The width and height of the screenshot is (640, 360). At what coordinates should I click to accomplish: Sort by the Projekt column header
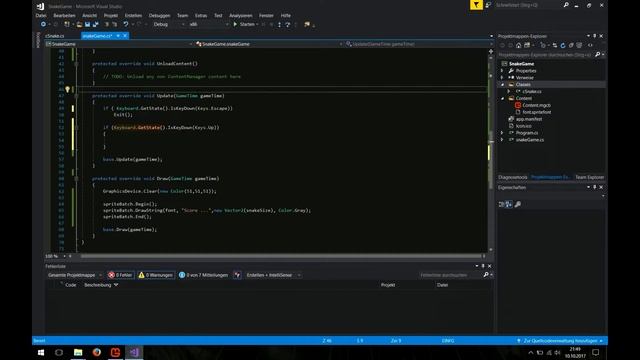pyautogui.click(x=388, y=285)
